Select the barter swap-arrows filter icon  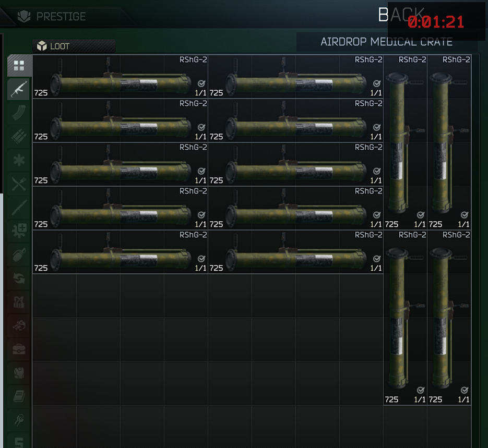pos(19,279)
